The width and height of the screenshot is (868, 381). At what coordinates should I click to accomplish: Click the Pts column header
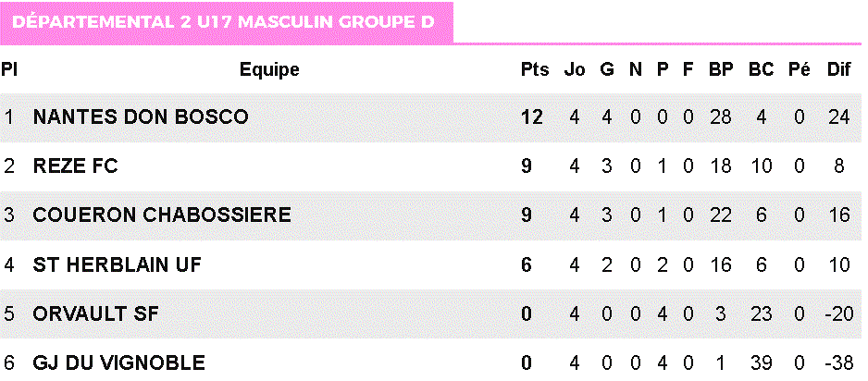[535, 69]
